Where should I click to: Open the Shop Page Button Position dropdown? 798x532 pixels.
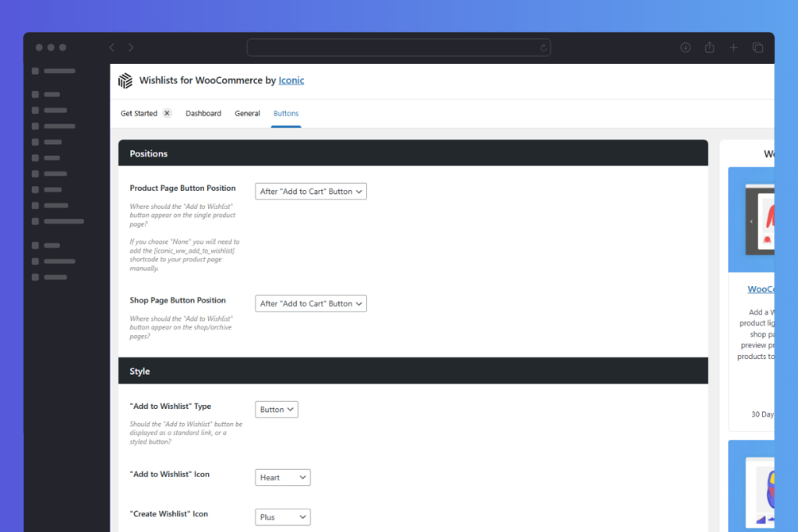tap(310, 303)
